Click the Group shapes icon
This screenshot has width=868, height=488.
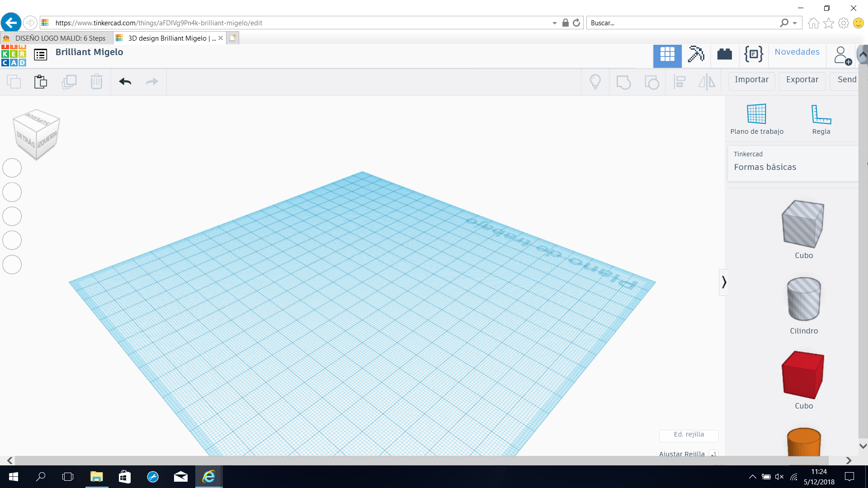tap(623, 82)
